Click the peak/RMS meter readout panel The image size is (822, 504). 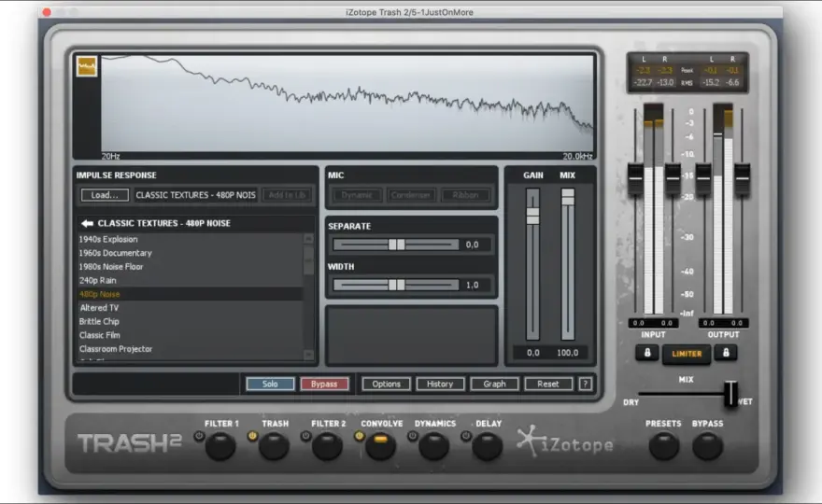(x=687, y=73)
